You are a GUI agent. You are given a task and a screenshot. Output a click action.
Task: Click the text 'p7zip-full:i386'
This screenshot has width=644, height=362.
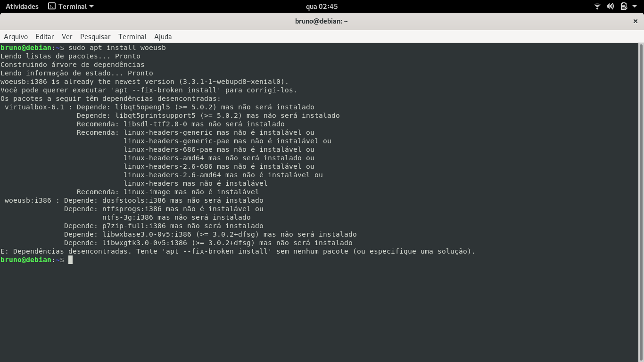[x=134, y=226]
